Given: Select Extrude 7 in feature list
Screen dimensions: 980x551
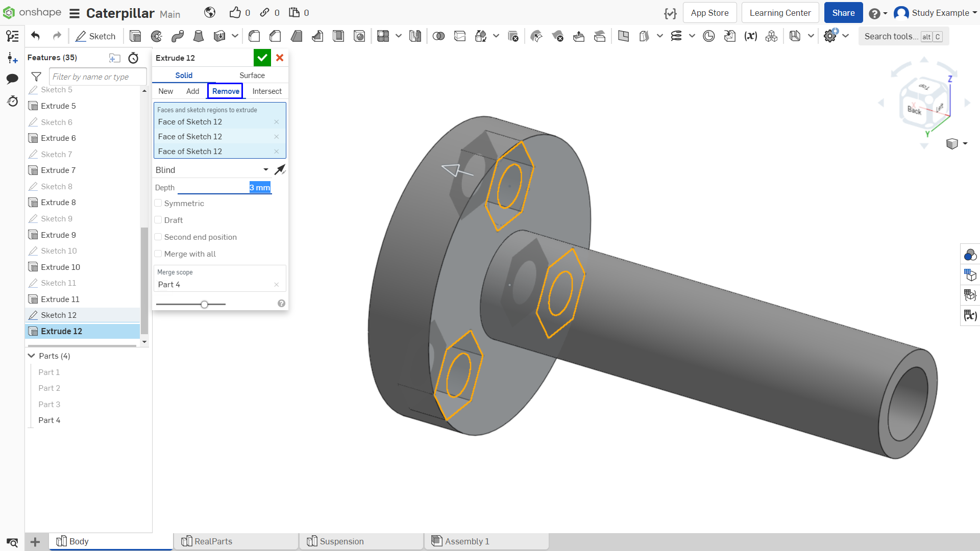Looking at the screenshot, I should 83,170.
